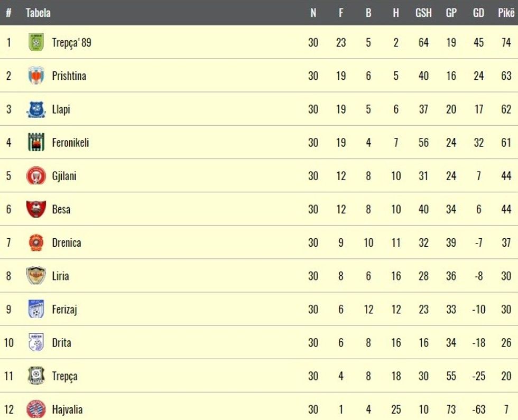The image size is (518, 420).
Task: Select the Feronikeli team name
Action: click(70, 143)
